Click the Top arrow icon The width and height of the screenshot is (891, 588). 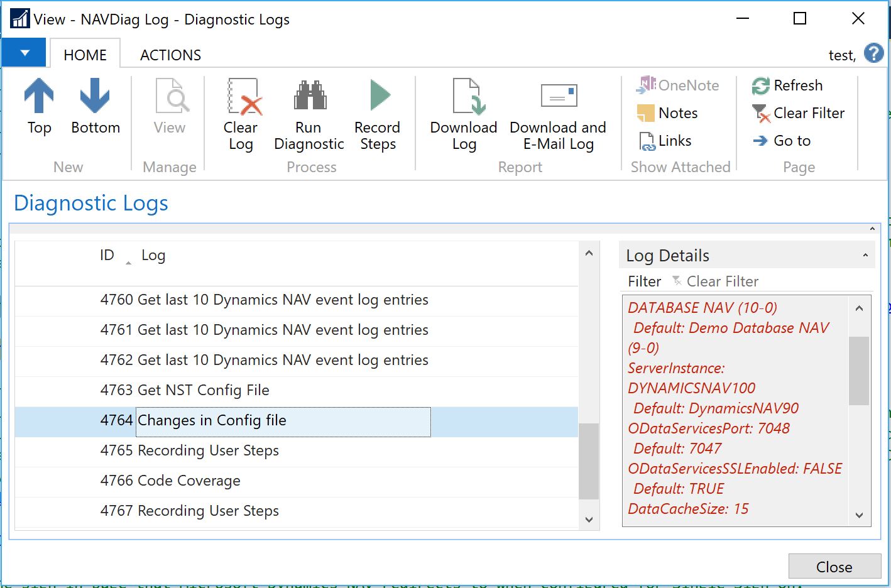(x=39, y=96)
